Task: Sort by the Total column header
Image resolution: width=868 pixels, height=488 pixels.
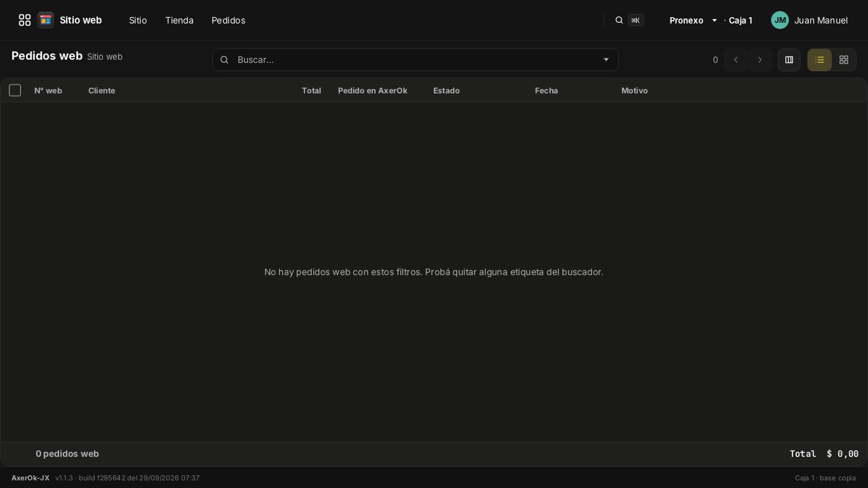Action: 311,90
